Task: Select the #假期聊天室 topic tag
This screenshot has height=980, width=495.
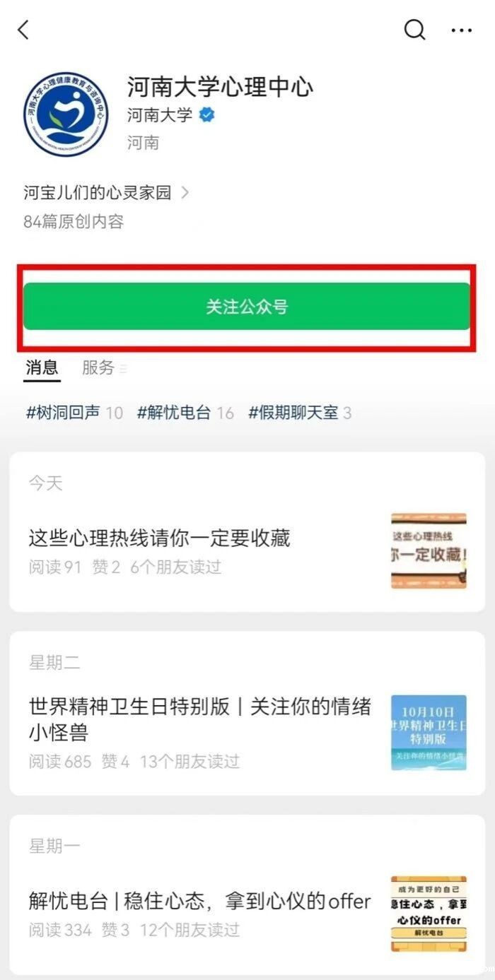Action: pos(293,413)
